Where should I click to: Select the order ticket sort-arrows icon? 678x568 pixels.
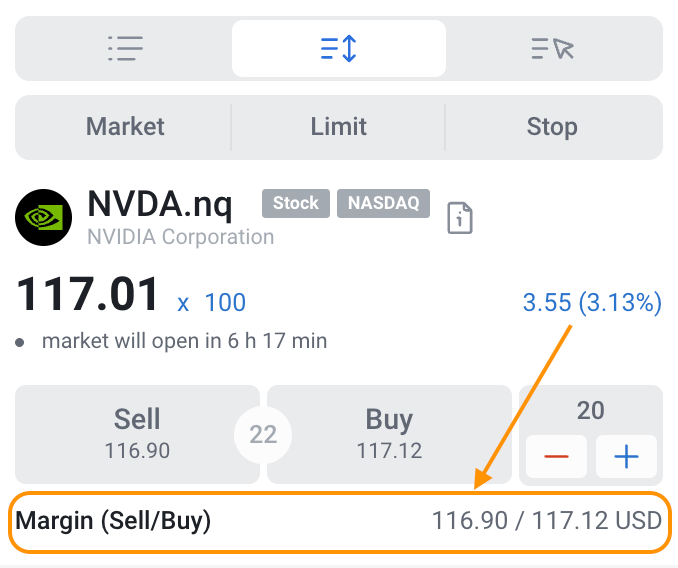(x=338, y=48)
